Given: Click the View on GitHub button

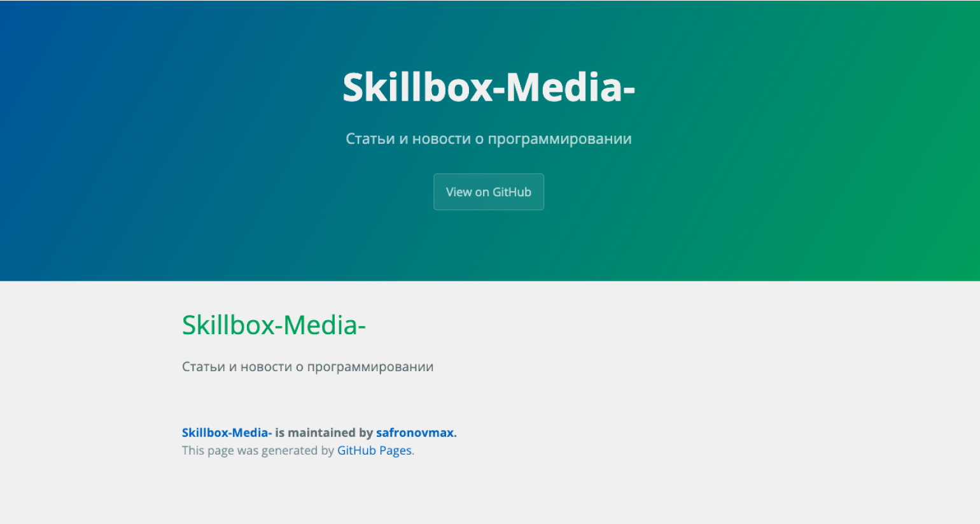Looking at the screenshot, I should (x=489, y=192).
